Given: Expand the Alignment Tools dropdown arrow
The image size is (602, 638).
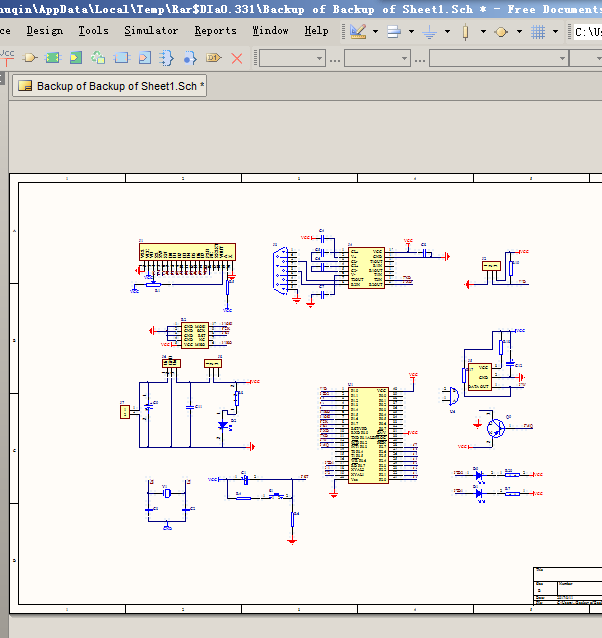Looking at the screenshot, I should tap(411, 31).
